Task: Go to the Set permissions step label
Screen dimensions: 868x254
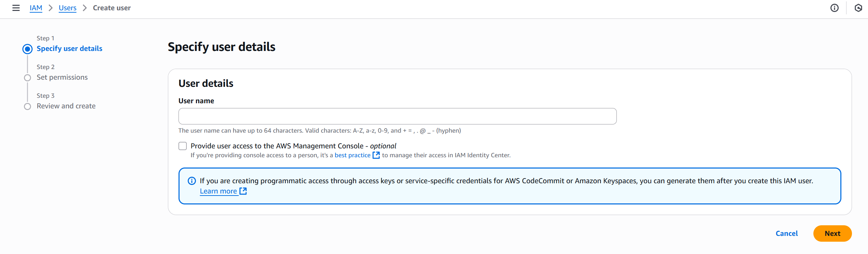Action: 62,77
